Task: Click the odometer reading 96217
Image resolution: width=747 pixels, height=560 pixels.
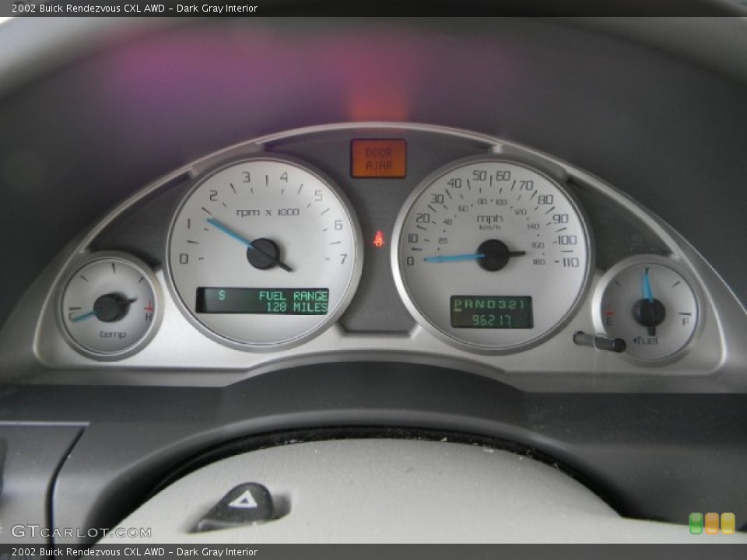Action: [x=492, y=320]
